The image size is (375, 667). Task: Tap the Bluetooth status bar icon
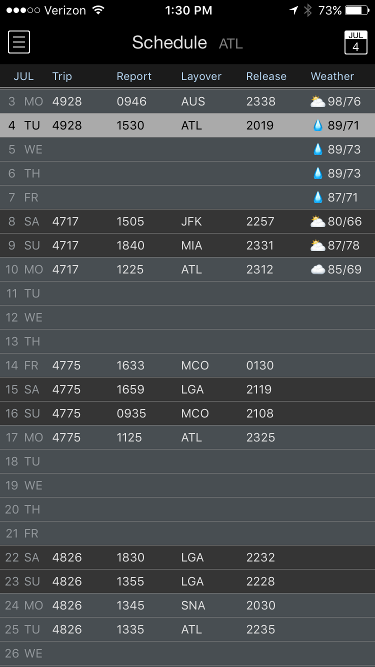(308, 10)
